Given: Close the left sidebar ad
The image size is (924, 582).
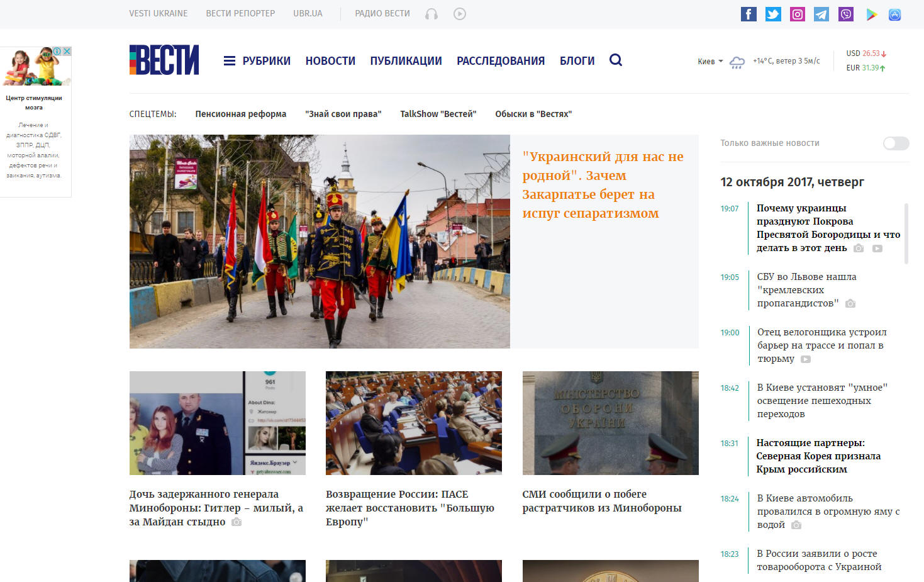Looking at the screenshot, I should (x=67, y=51).
